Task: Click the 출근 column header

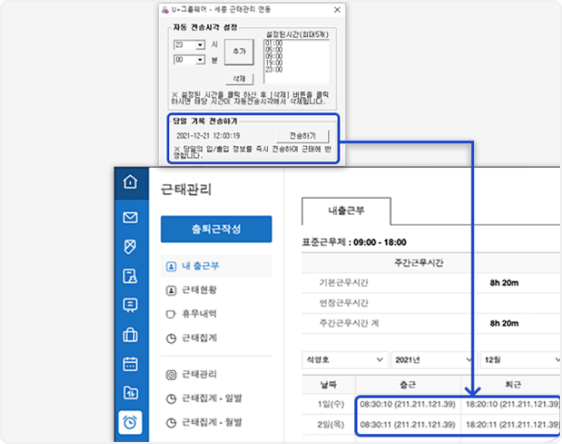Action: click(x=408, y=385)
